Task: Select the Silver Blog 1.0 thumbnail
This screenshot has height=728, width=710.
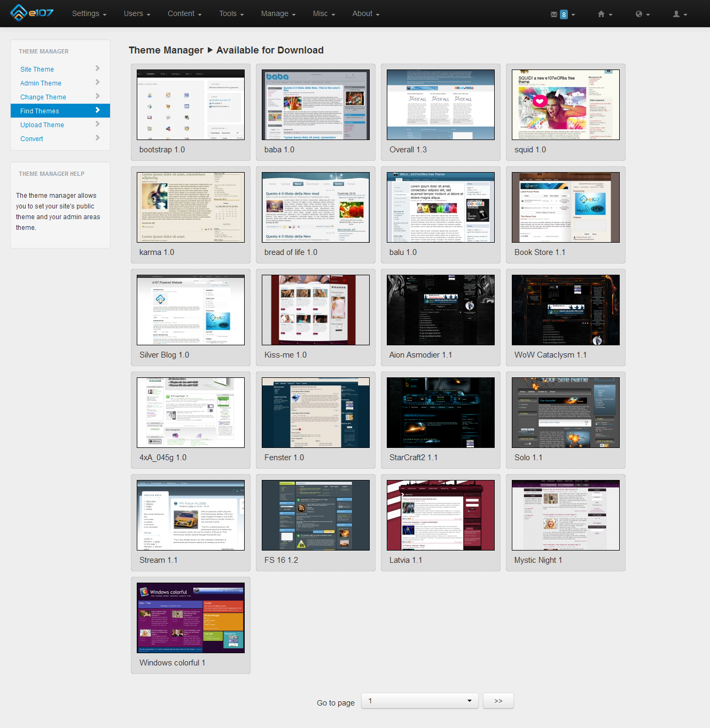Action: click(x=191, y=310)
